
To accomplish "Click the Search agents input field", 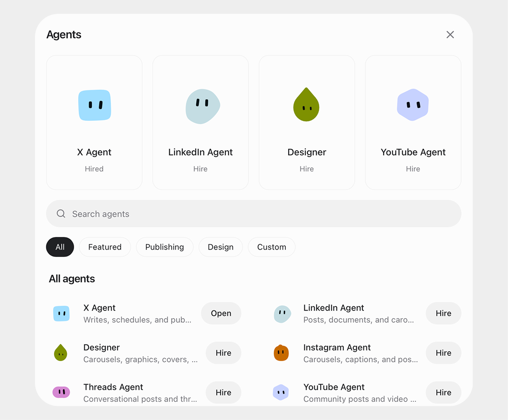I will [x=254, y=214].
